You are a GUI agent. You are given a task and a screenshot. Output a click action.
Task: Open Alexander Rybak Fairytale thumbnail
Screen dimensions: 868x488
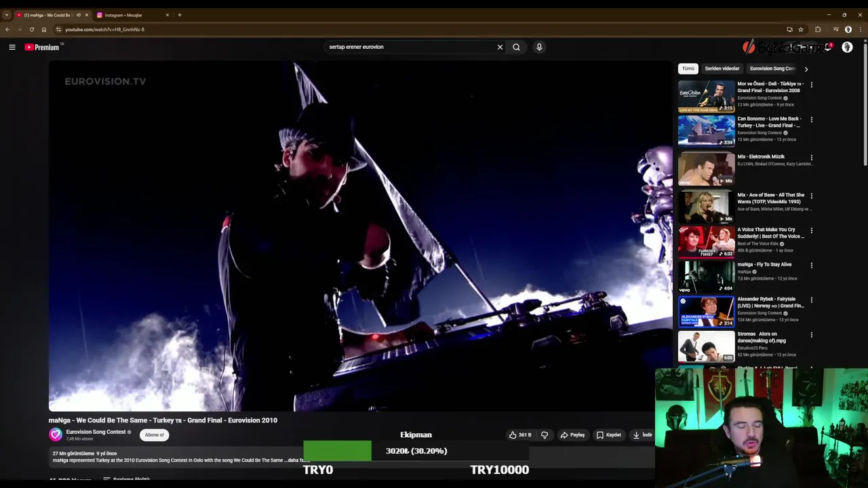706,311
